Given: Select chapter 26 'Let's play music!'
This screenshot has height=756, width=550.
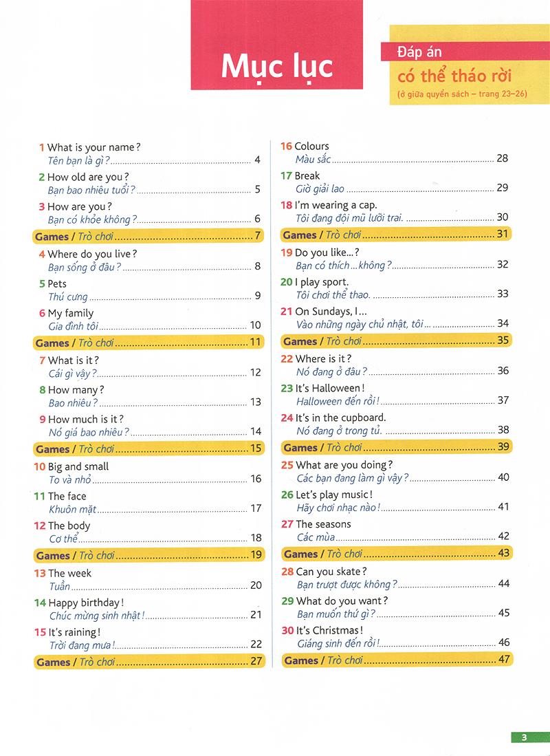Looking at the screenshot, I should pos(395,501).
